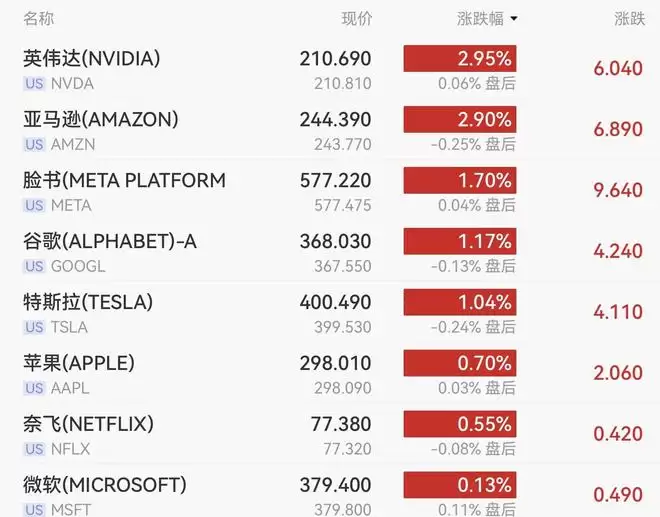Screen dimensions: 660x517
Task: Click the US market badge beside NVDA
Action: click(34, 83)
